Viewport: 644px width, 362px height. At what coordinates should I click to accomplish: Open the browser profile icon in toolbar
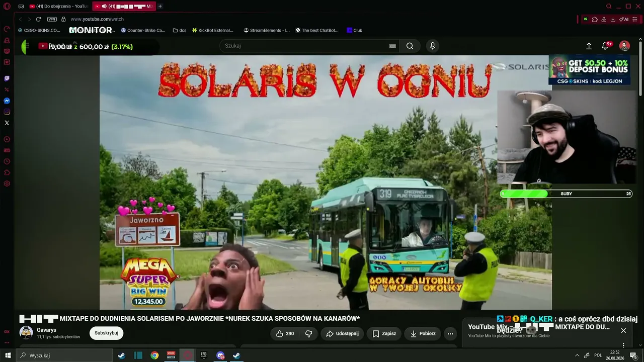click(x=604, y=19)
